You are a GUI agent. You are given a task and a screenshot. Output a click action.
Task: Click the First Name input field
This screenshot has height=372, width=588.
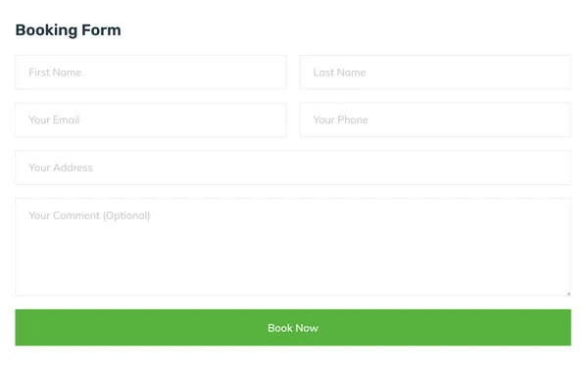(151, 72)
